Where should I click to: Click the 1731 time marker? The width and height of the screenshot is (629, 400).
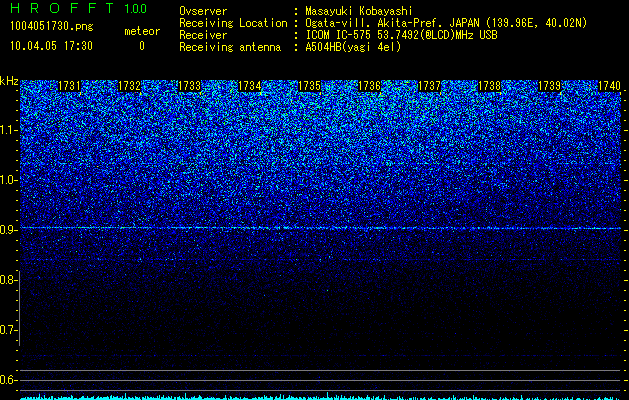point(69,86)
